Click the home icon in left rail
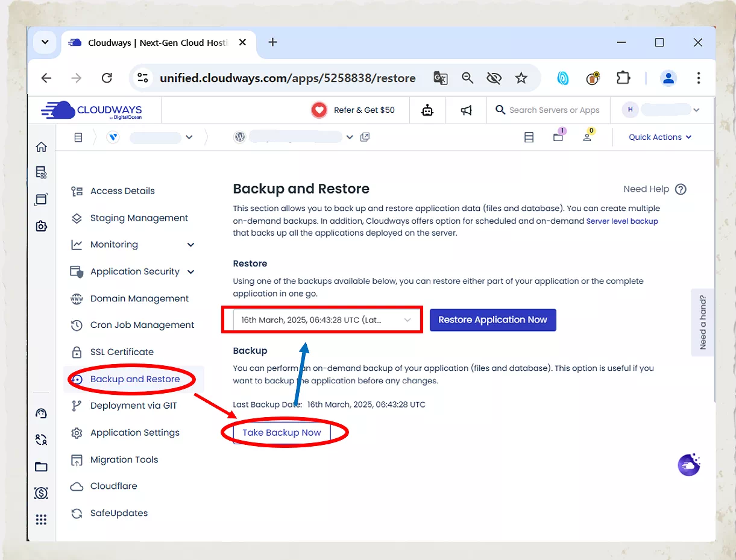 (x=41, y=147)
